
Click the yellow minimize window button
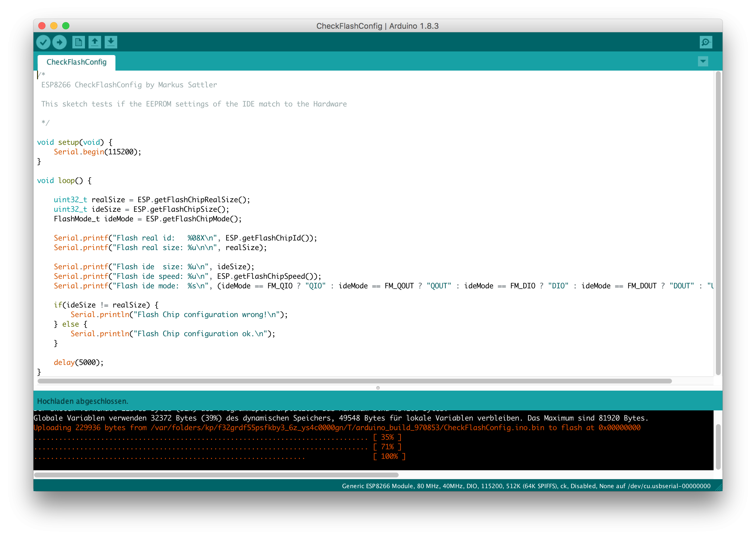pos(54,26)
